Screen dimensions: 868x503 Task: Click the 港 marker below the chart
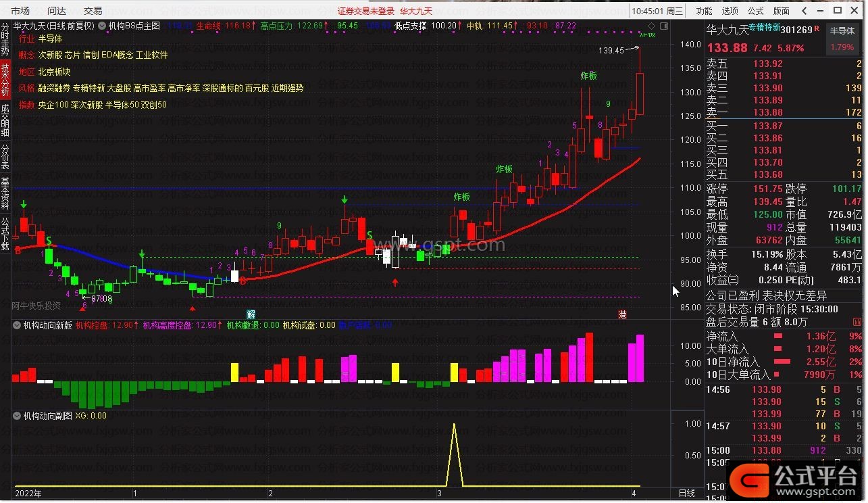tap(622, 314)
